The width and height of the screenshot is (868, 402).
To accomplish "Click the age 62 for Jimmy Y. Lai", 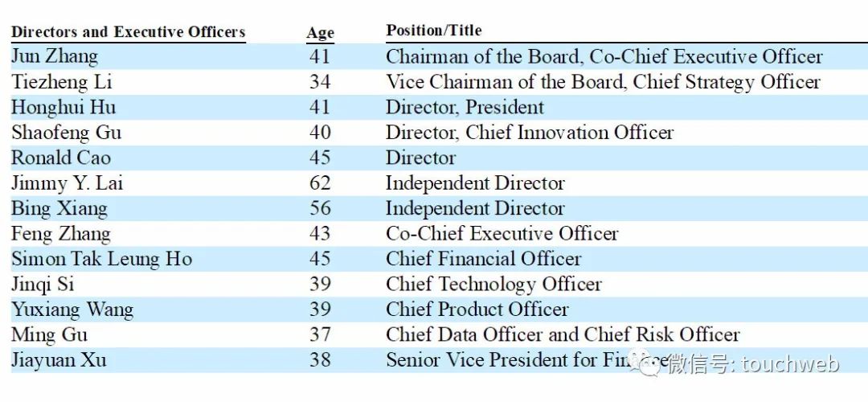I will [x=320, y=183].
